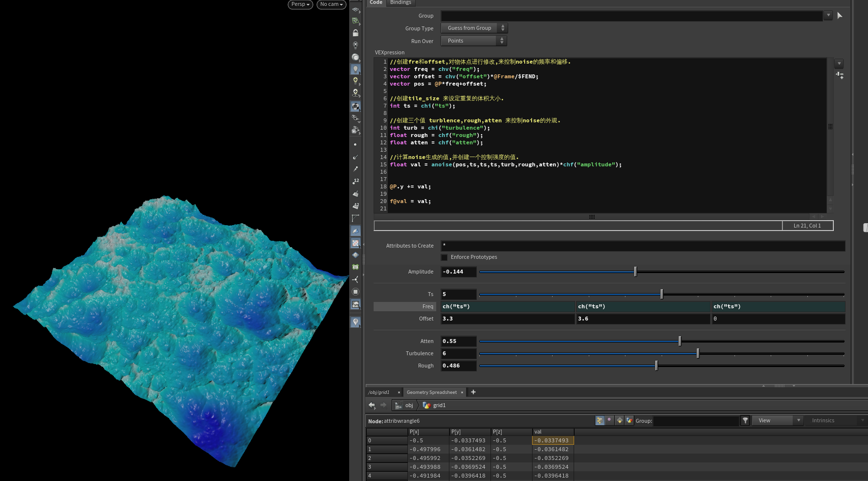This screenshot has width=868, height=481.
Task: Open the Group Type dropdown
Action: tap(474, 28)
